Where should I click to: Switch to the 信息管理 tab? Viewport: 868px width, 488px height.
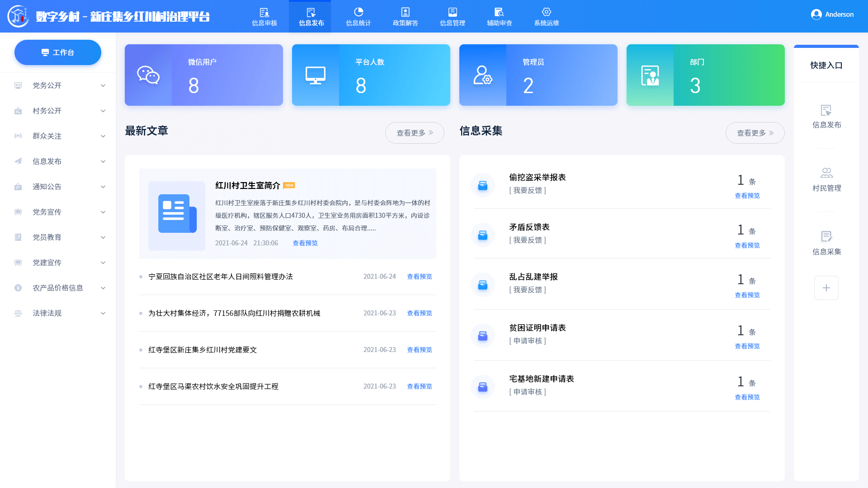453,17
